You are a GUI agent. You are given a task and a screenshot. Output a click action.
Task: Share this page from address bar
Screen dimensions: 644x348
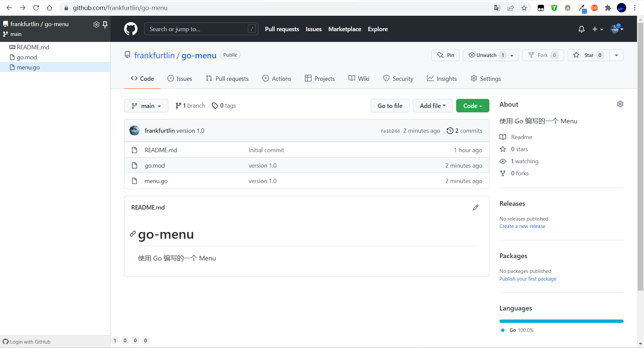point(511,8)
